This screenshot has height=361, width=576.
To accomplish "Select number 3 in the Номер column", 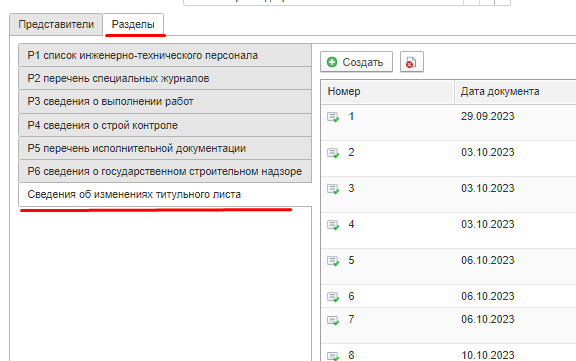I will pyautogui.click(x=351, y=188).
